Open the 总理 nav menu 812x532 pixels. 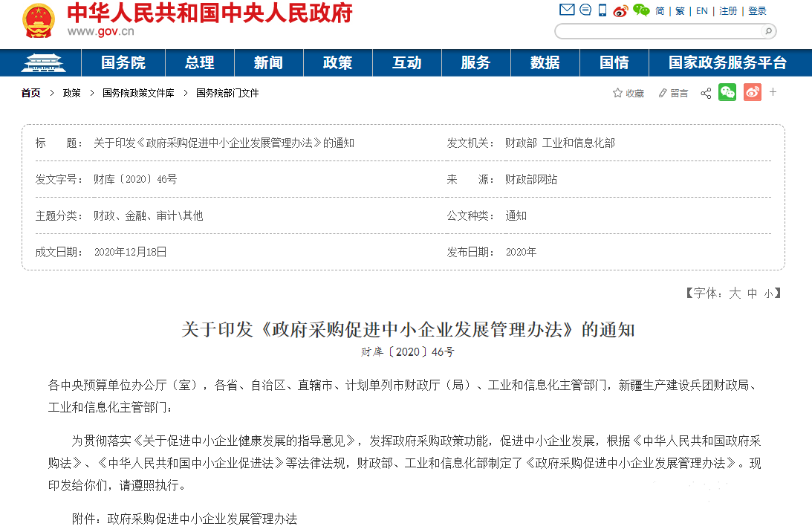pos(200,62)
